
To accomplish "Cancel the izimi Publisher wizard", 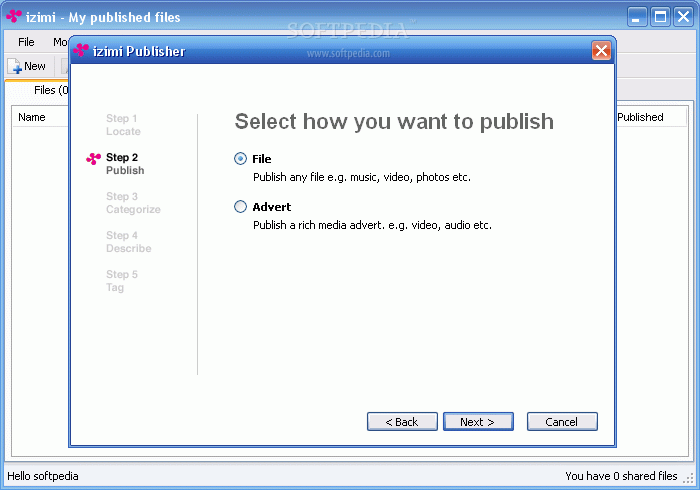I will coord(562,422).
